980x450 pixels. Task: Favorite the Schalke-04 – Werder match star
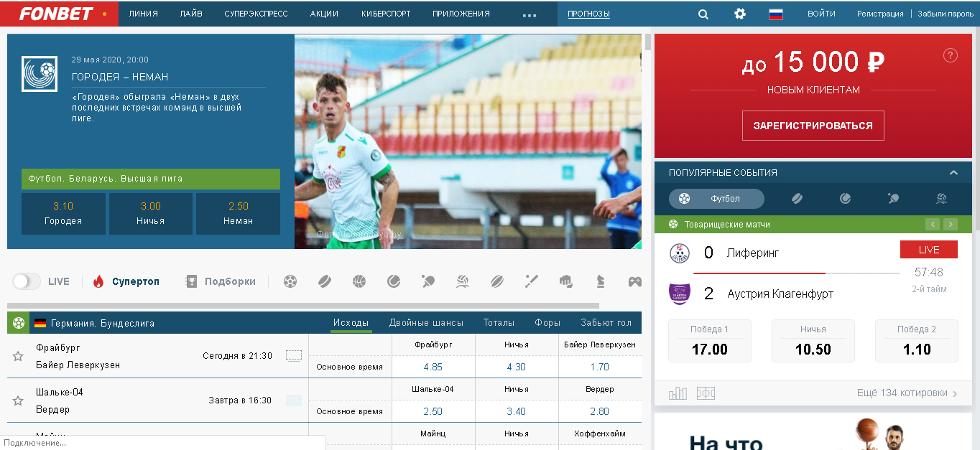18,400
